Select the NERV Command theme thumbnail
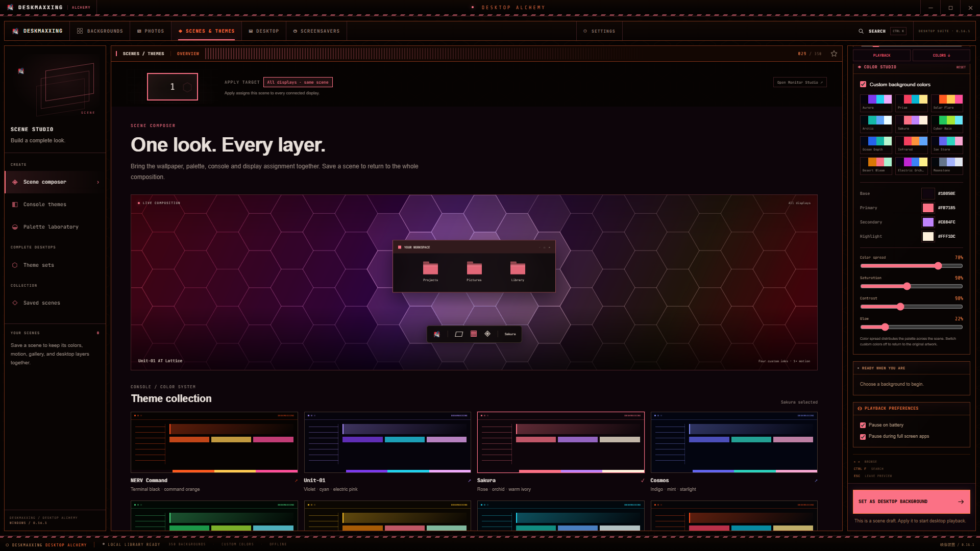This screenshot has height=551, width=980. click(214, 442)
